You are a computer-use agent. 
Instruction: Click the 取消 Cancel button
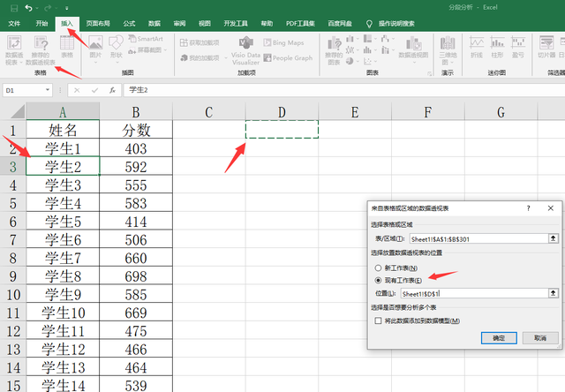(x=540, y=338)
